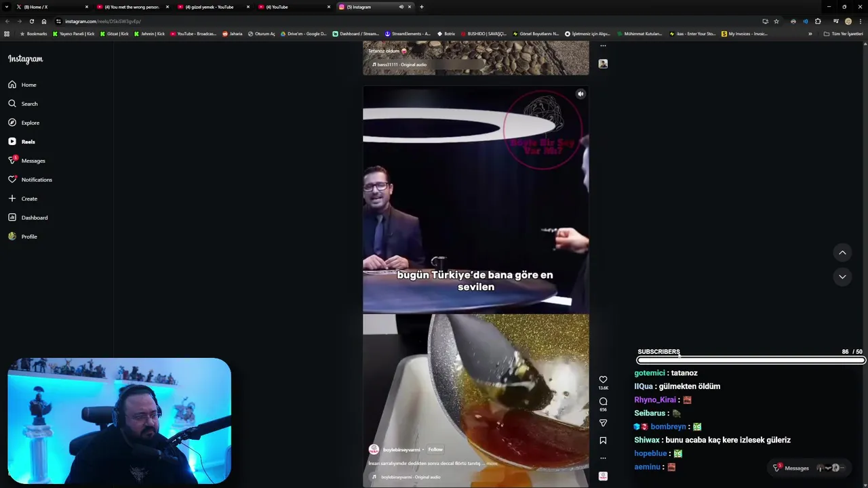Open more options for the current reel
Viewport: 868px width, 488px height.
[603, 458]
